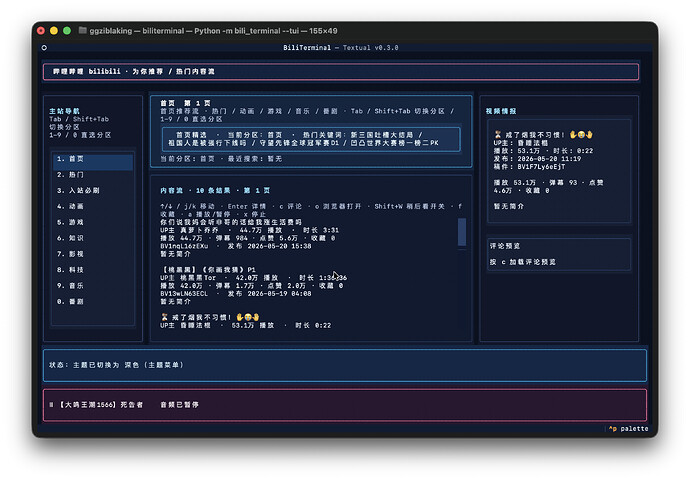This screenshot has height=480, width=690.
Task: Switch to 4. 动画 category
Action: point(93,206)
